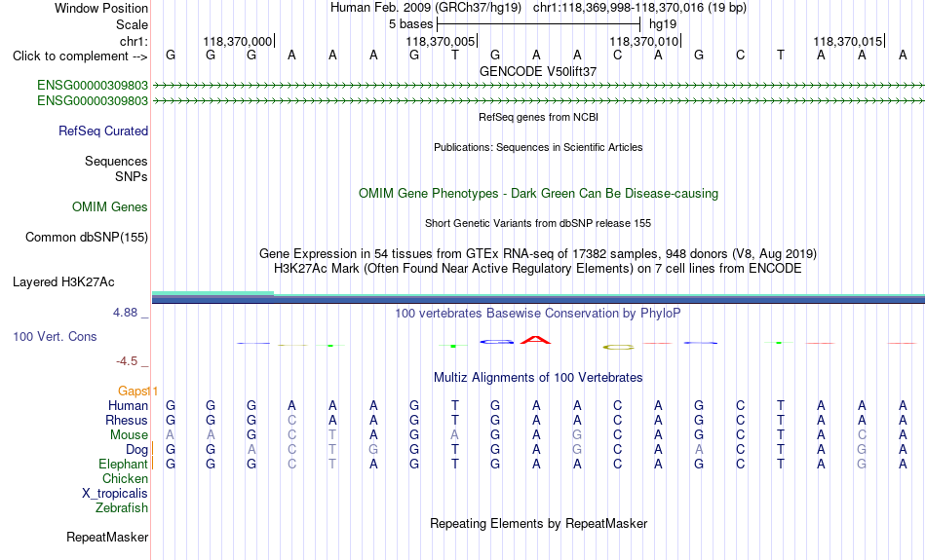Viewport: 926px width, 560px height.
Task: Click 'Repeating Elements by RepeatMasker' title
Action: click(x=538, y=524)
